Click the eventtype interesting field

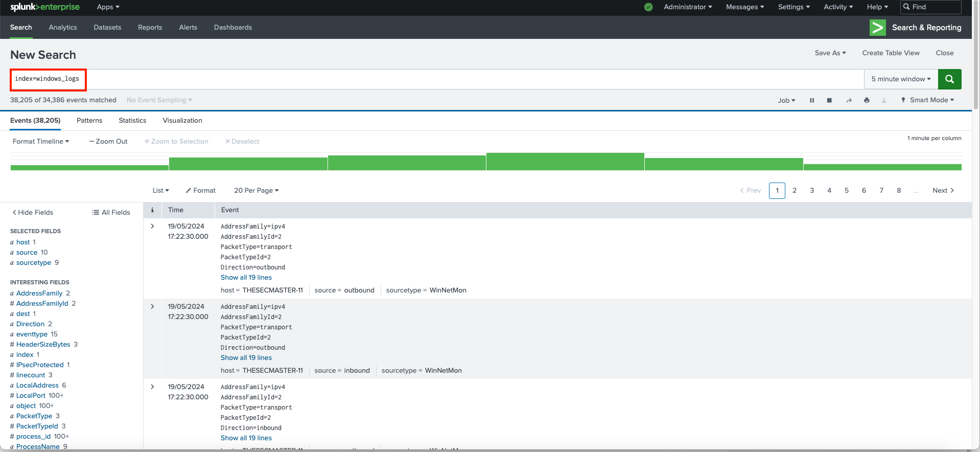pos(32,334)
